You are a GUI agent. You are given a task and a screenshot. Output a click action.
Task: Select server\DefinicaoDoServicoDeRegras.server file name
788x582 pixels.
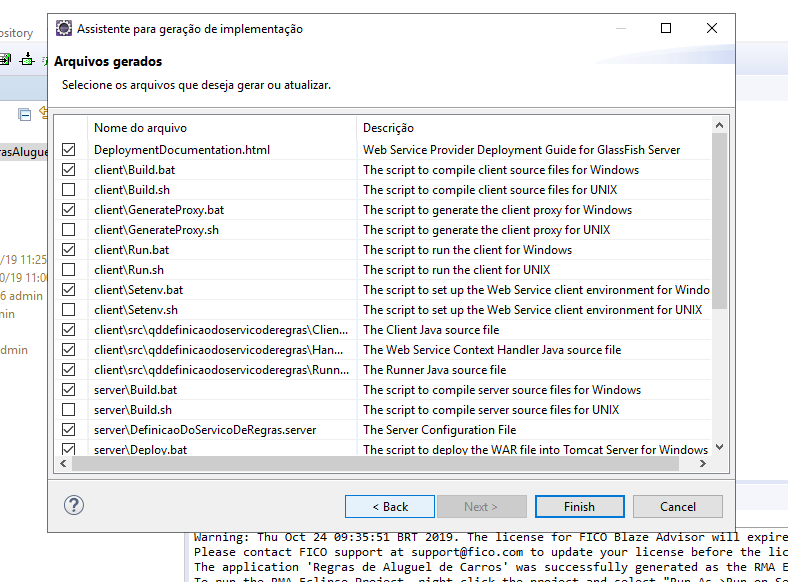pos(205,430)
